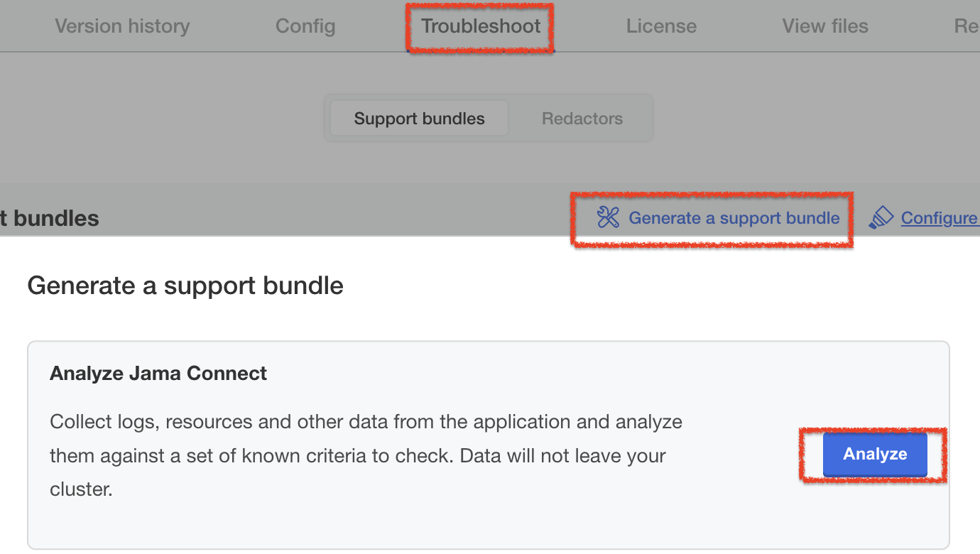Switch to the Redactors segment
This screenshot has height=554, width=980.
click(582, 119)
